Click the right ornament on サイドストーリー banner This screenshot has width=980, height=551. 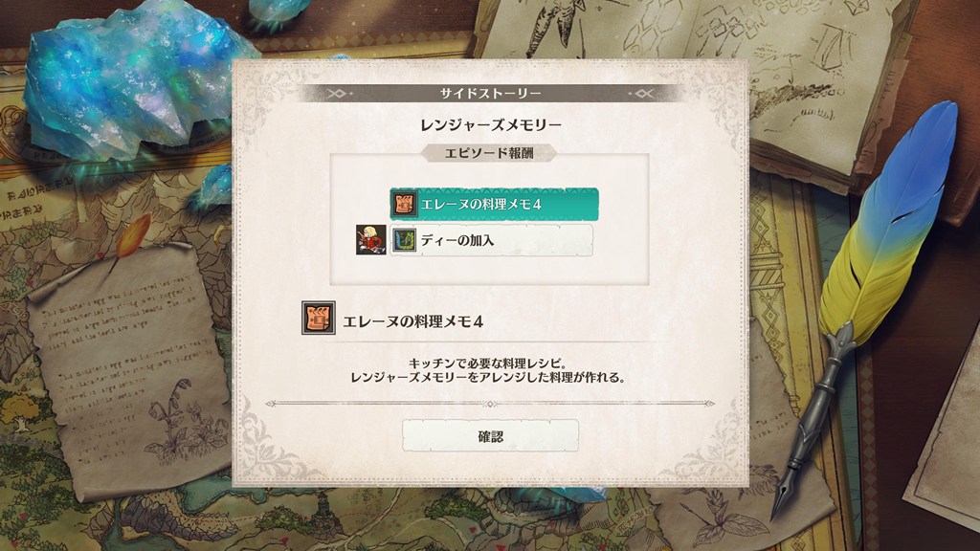tap(642, 94)
